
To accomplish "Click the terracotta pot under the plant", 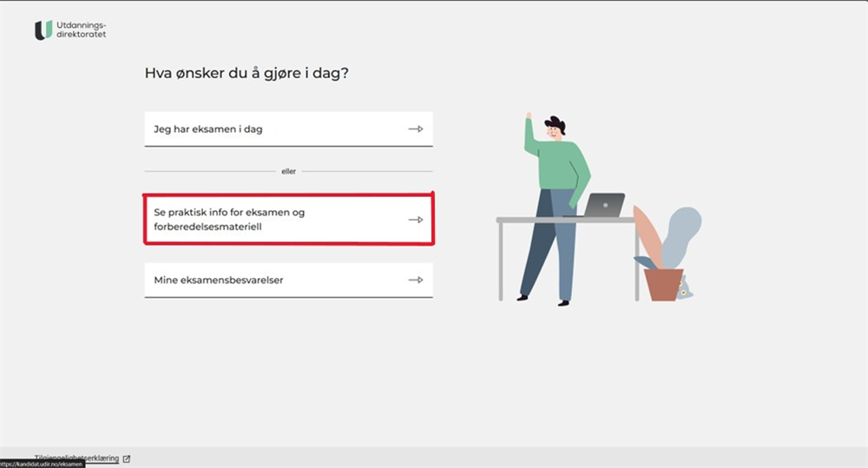I will [x=664, y=284].
